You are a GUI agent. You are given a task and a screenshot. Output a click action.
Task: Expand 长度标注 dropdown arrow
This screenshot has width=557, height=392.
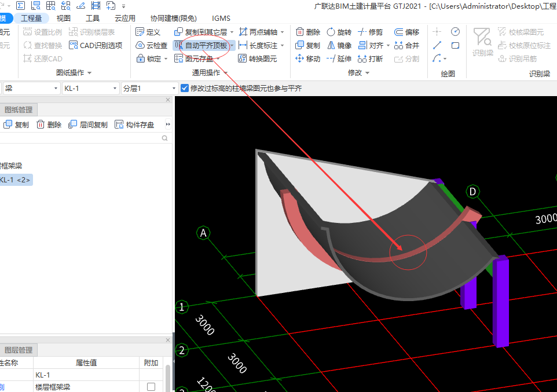[x=283, y=45]
